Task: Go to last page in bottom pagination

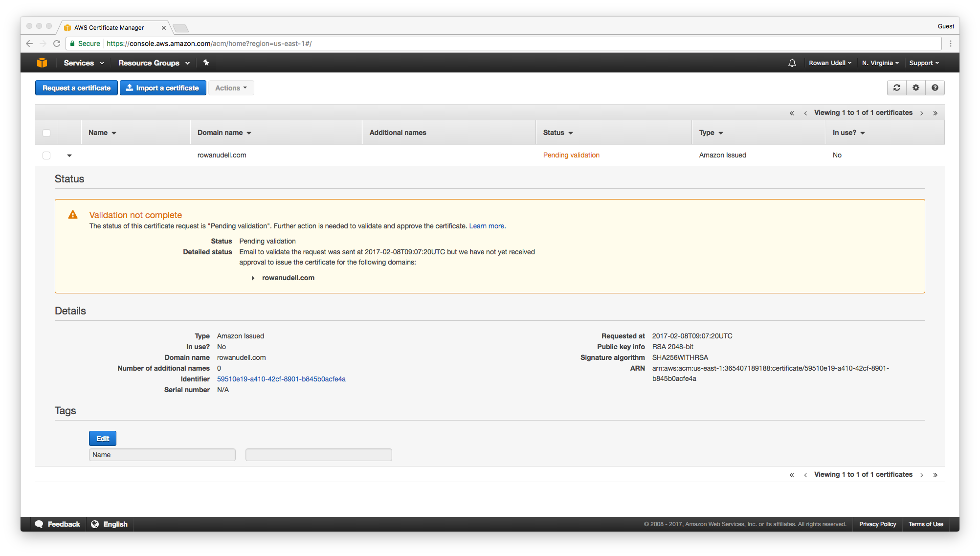Action: tap(935, 475)
